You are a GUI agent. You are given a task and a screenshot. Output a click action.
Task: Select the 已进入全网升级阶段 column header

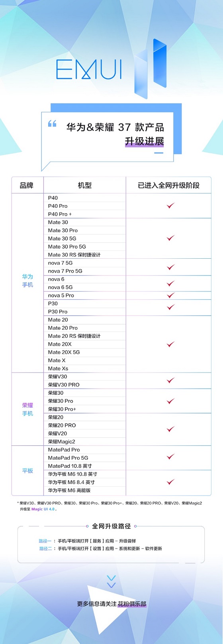coord(168,185)
